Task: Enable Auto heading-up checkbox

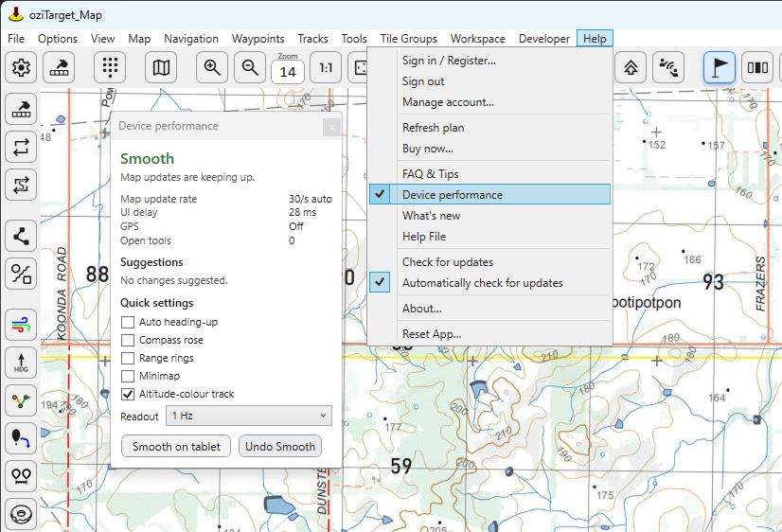Action: click(128, 322)
